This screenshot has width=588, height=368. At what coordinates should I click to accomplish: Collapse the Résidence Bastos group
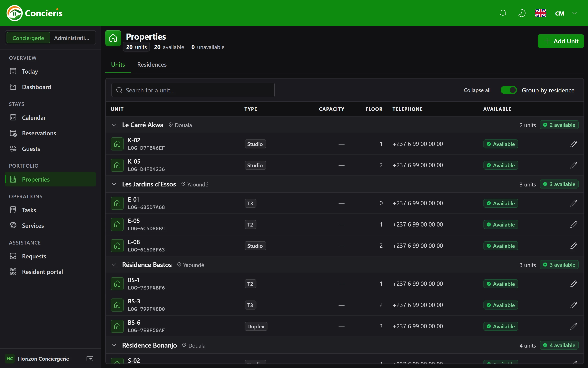114,265
